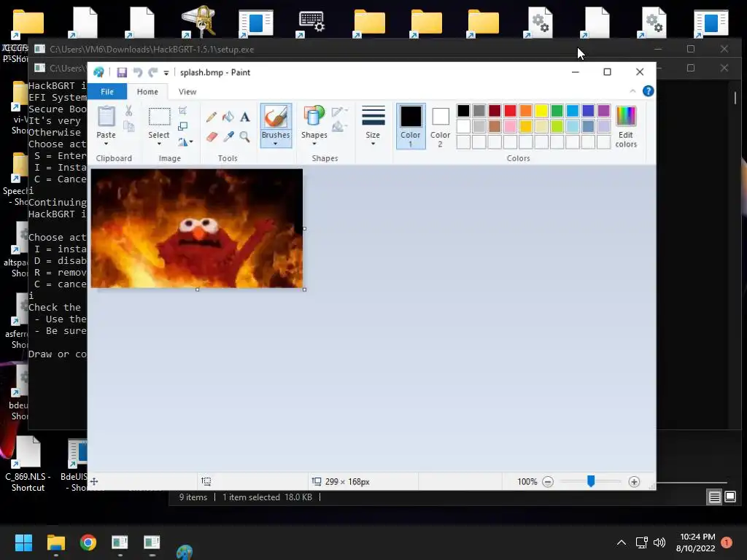
Task: Click the second console app taskbar icon
Action: point(152,542)
